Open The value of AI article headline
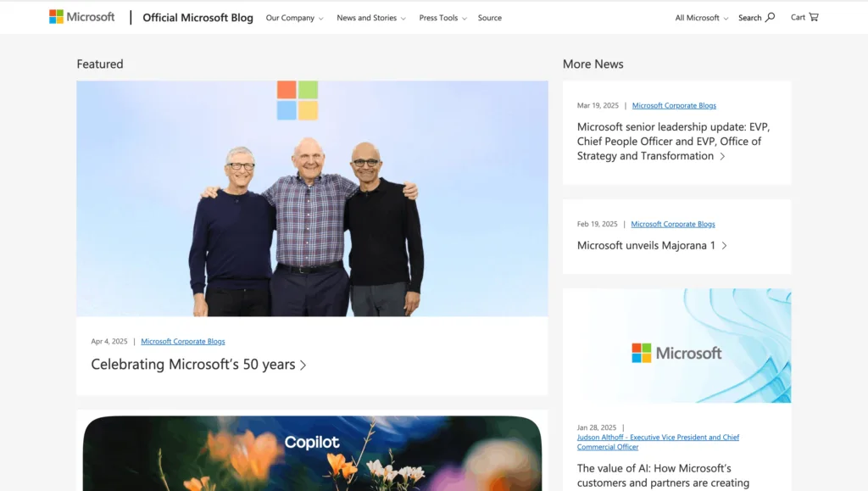 coord(663,476)
